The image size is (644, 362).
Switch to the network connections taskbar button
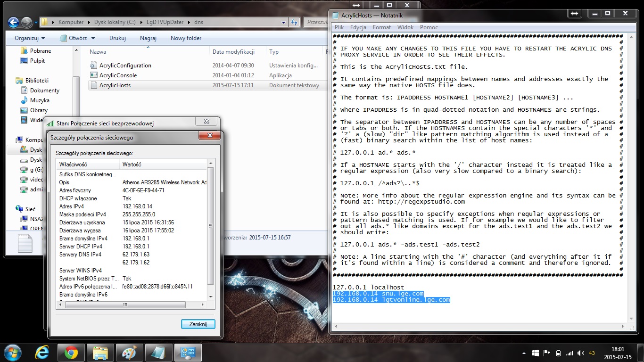pyautogui.click(x=188, y=353)
